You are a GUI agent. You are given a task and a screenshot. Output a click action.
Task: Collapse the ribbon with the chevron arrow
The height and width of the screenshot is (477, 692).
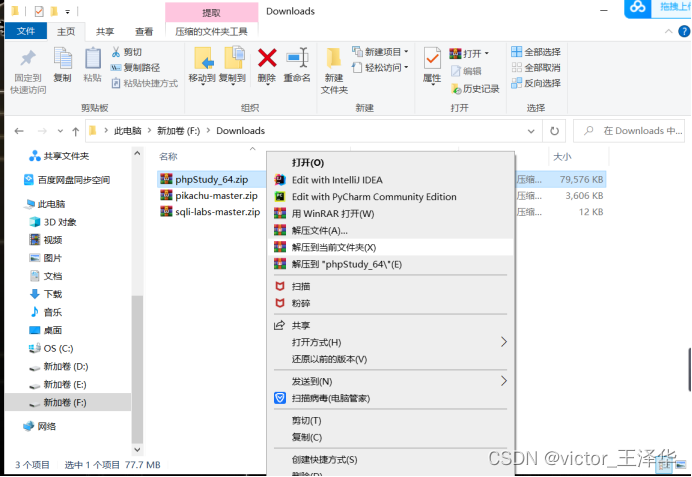(x=669, y=31)
